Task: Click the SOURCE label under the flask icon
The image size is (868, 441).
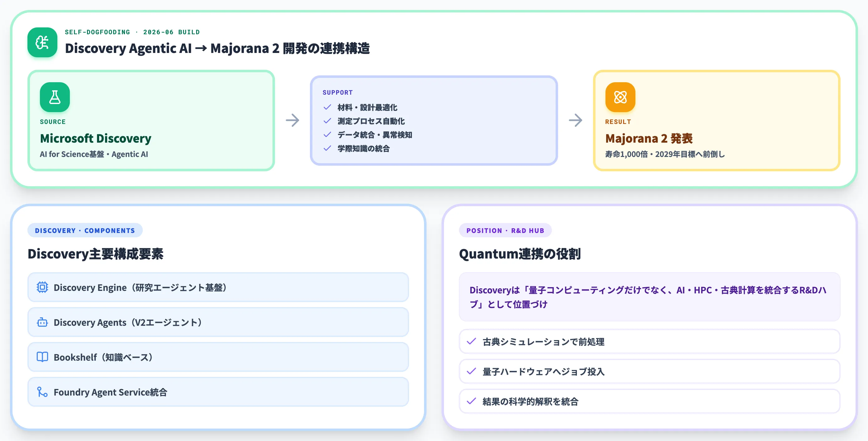Action: (x=53, y=122)
